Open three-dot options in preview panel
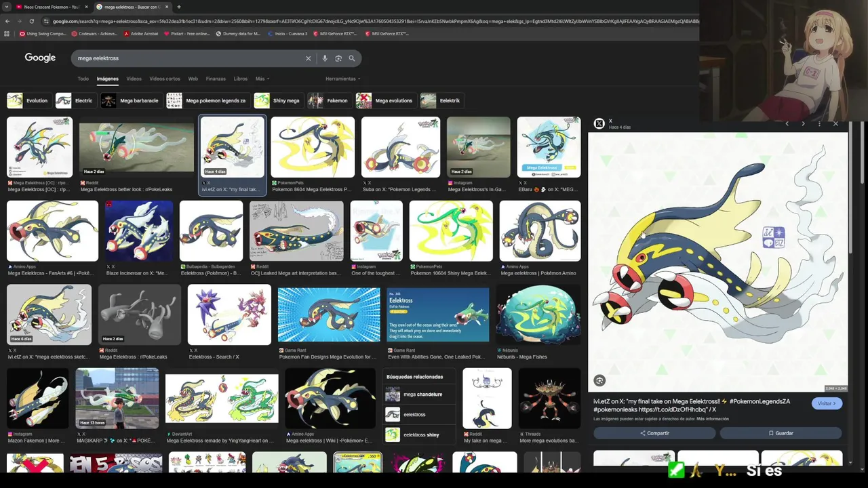Image resolution: width=868 pixels, height=488 pixels. pos(819,123)
